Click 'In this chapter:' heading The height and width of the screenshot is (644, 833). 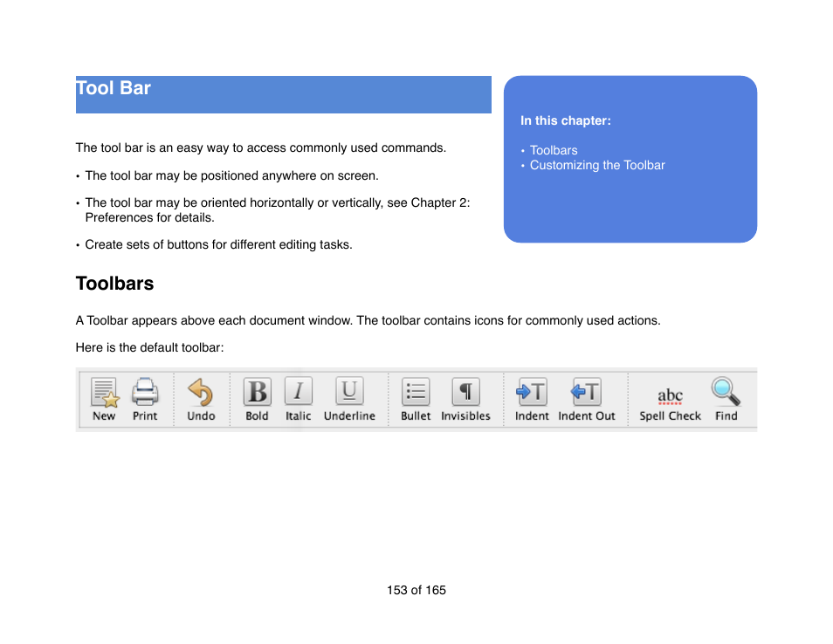[566, 120]
